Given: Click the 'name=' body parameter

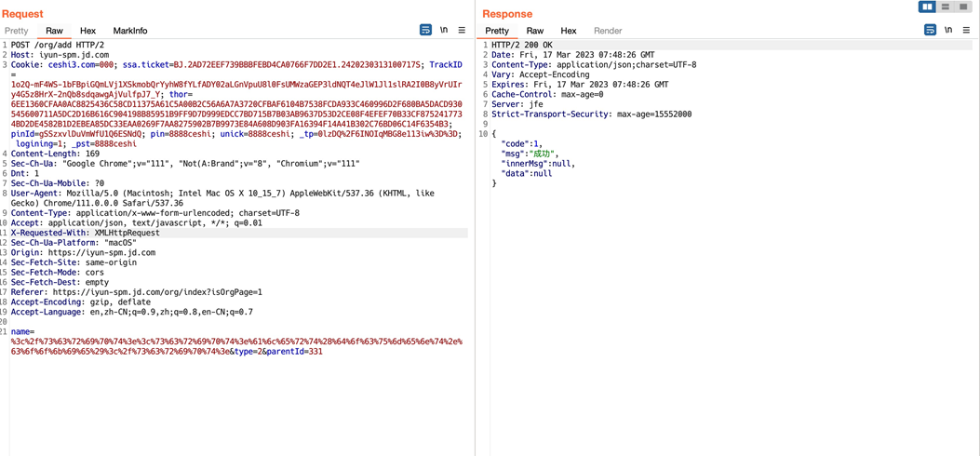Looking at the screenshot, I should coord(22,331).
